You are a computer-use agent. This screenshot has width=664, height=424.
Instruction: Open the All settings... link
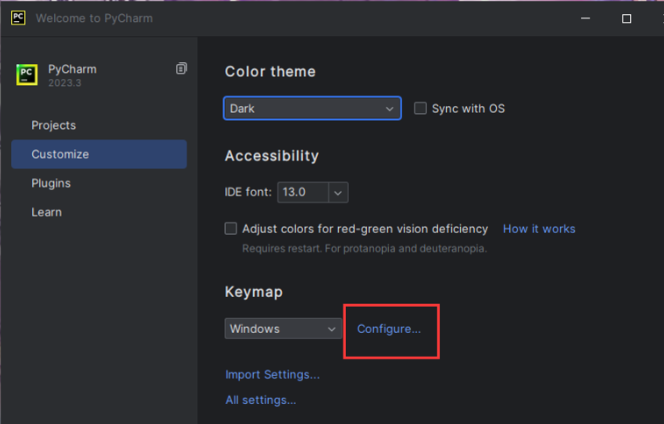(261, 399)
